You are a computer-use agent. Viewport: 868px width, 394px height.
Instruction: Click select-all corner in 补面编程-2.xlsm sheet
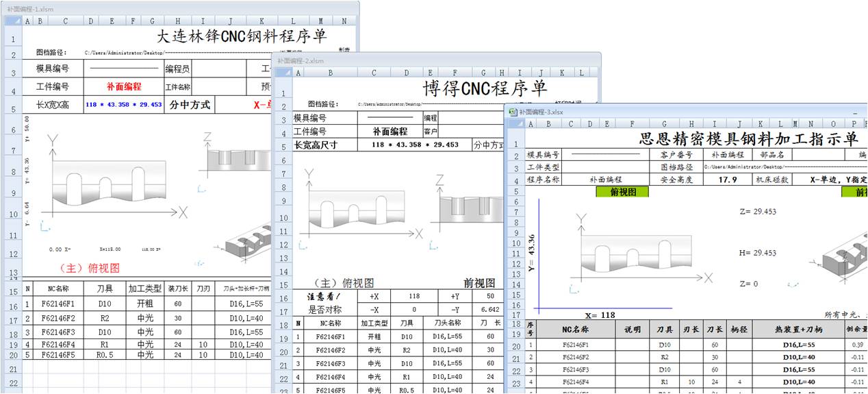click(283, 72)
